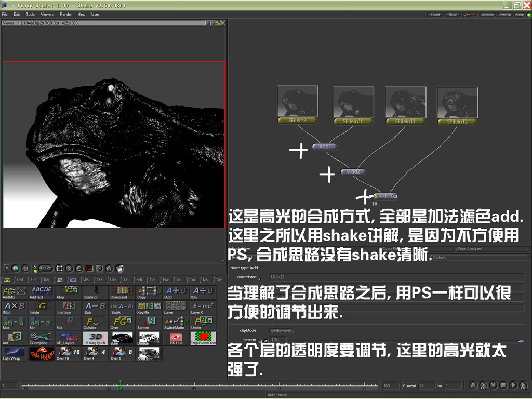Viewport: 532px width, 399px height.
Task: Add an IMult node
Action: click(x=14, y=308)
